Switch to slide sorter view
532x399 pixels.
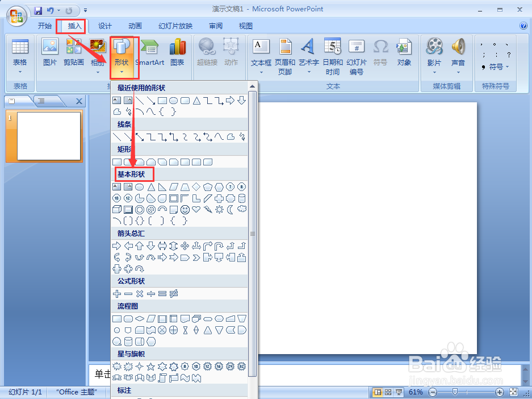pos(388,392)
